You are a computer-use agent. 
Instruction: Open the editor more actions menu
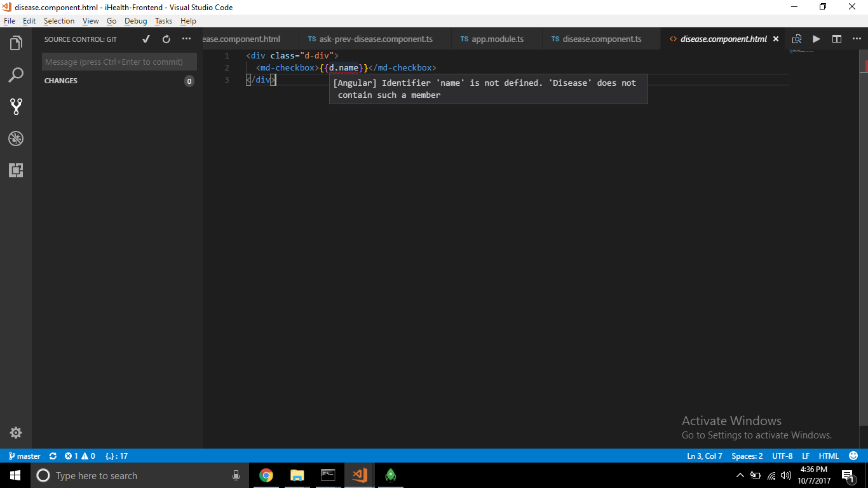click(857, 39)
